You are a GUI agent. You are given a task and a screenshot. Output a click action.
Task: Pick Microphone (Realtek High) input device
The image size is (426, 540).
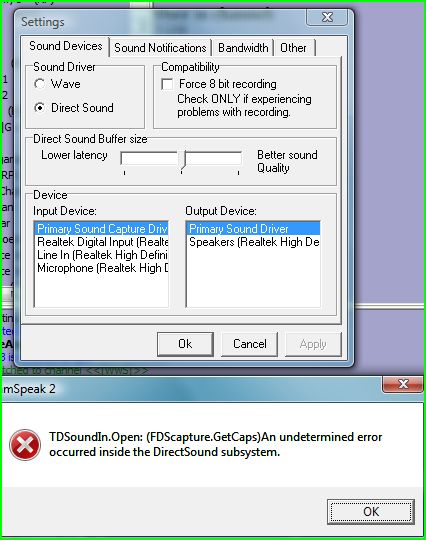pos(101,268)
